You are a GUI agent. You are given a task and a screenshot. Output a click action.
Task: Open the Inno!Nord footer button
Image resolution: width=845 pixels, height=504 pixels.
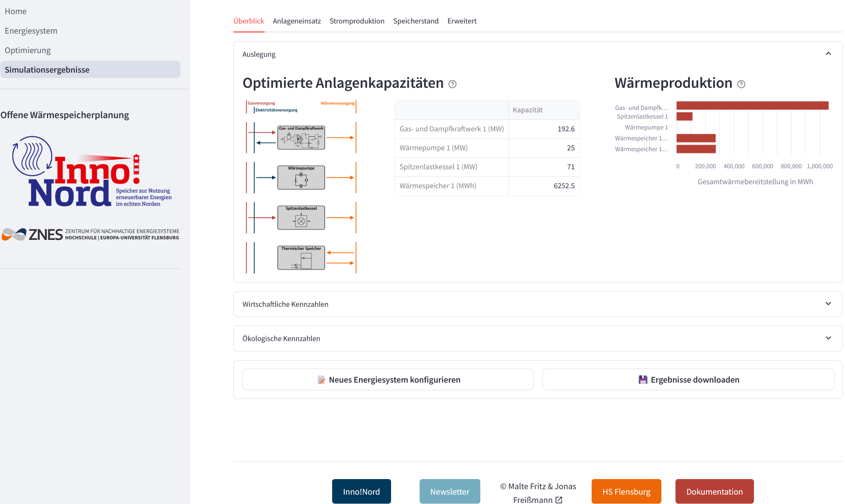(361, 491)
